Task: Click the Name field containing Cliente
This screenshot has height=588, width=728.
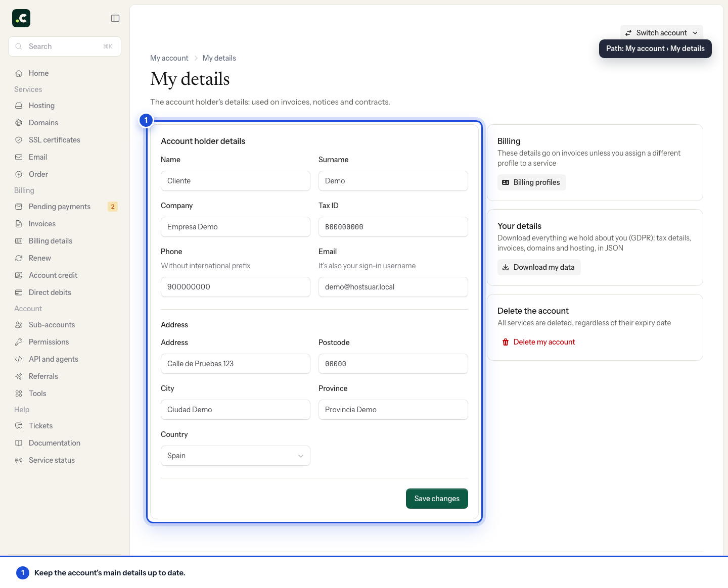Action: pos(236,181)
